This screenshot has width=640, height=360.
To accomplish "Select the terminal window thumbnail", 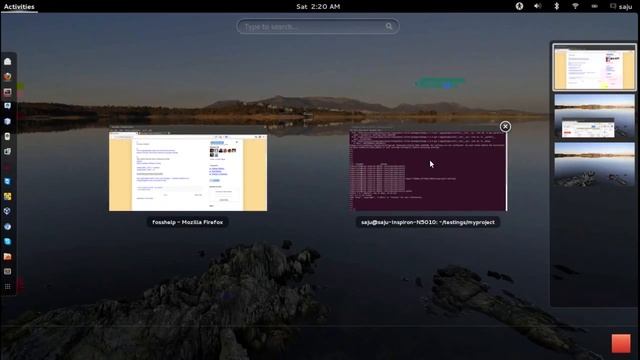I will (x=428, y=170).
